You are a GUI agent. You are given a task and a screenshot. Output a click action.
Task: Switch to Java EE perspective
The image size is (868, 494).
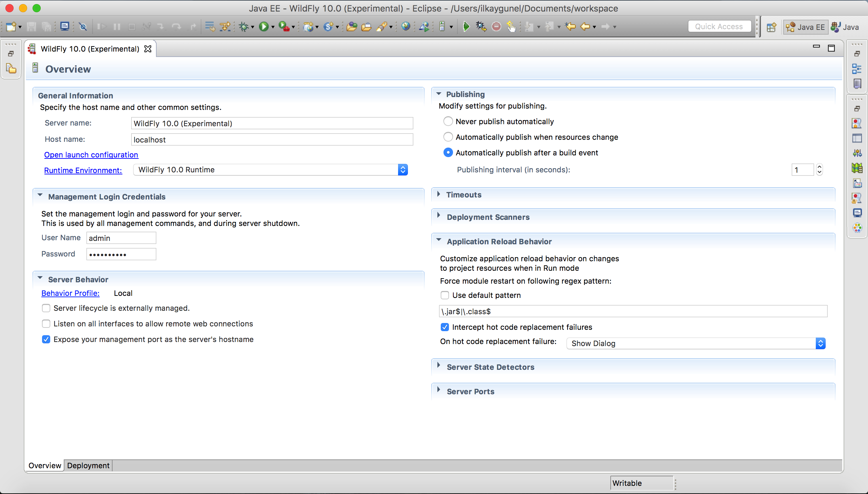[806, 27]
